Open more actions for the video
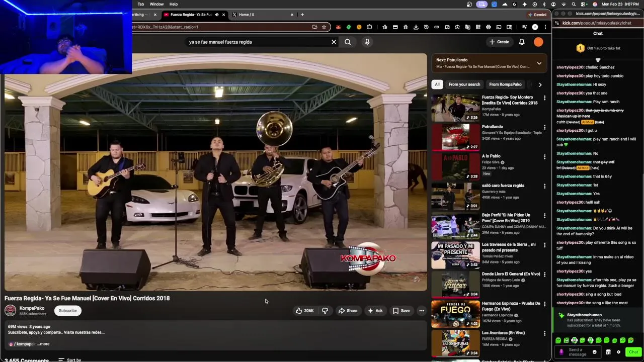The height and width of the screenshot is (362, 644). click(x=422, y=311)
